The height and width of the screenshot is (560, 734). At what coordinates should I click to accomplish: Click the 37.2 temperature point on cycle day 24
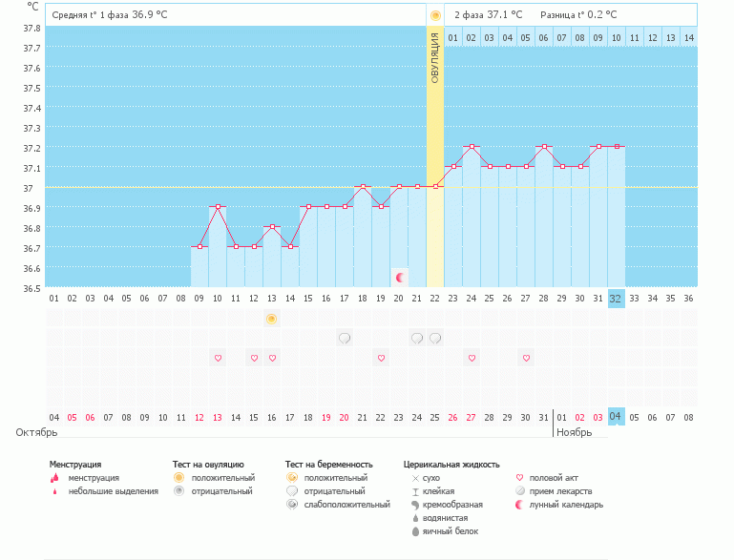click(x=472, y=147)
